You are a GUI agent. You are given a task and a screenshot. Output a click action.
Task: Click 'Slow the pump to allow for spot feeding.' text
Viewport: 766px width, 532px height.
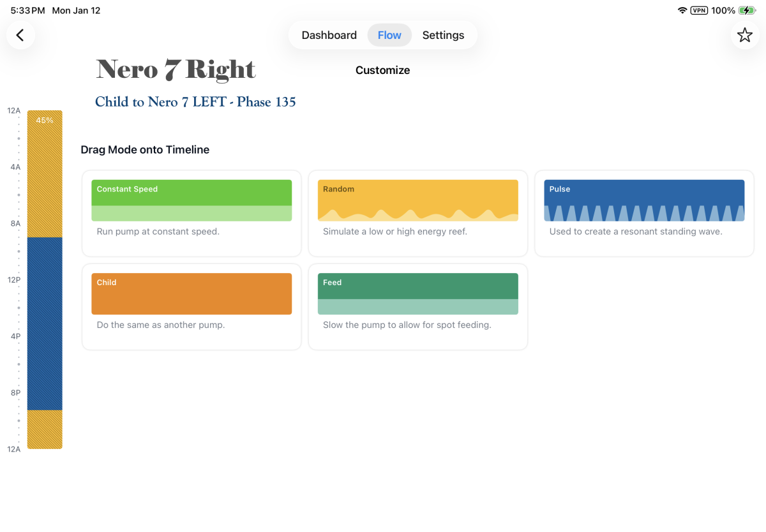click(407, 325)
